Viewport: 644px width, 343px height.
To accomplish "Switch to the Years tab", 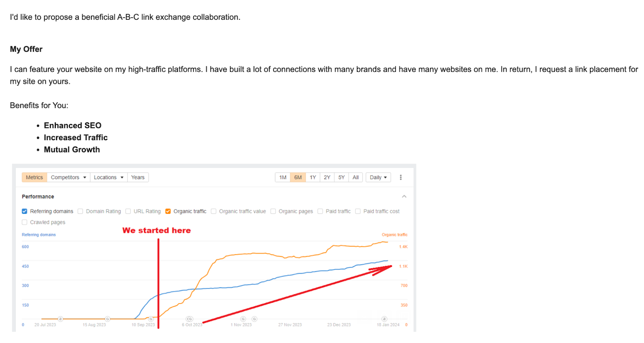I will click(x=138, y=178).
